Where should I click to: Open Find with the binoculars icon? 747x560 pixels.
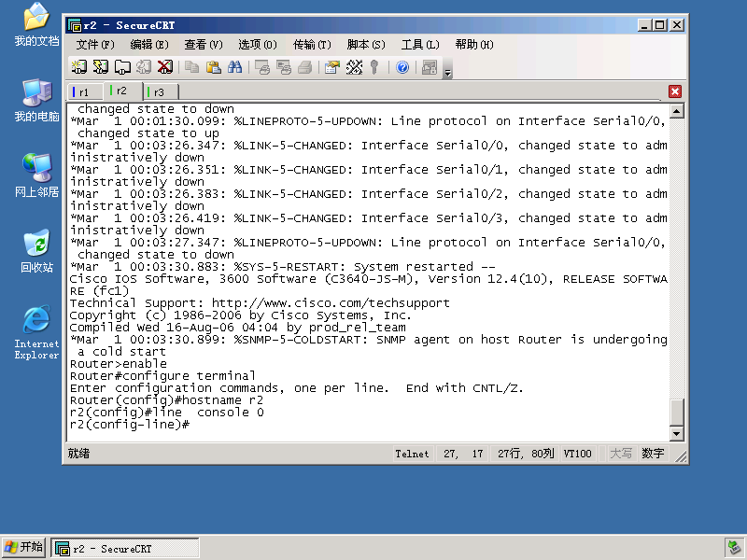235,67
